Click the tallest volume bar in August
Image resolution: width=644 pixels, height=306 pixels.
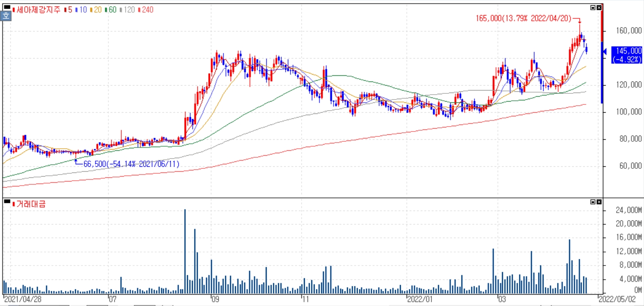[x=185, y=252]
